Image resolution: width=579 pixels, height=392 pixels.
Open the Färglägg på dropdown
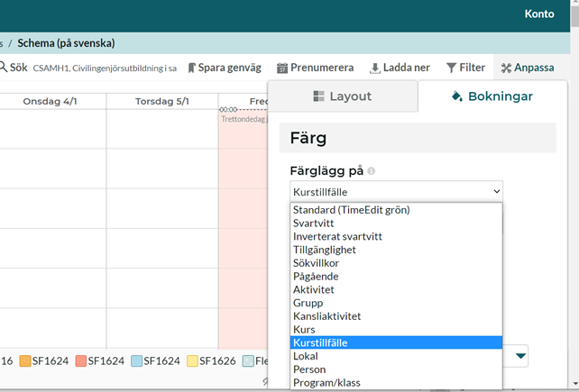click(x=396, y=191)
